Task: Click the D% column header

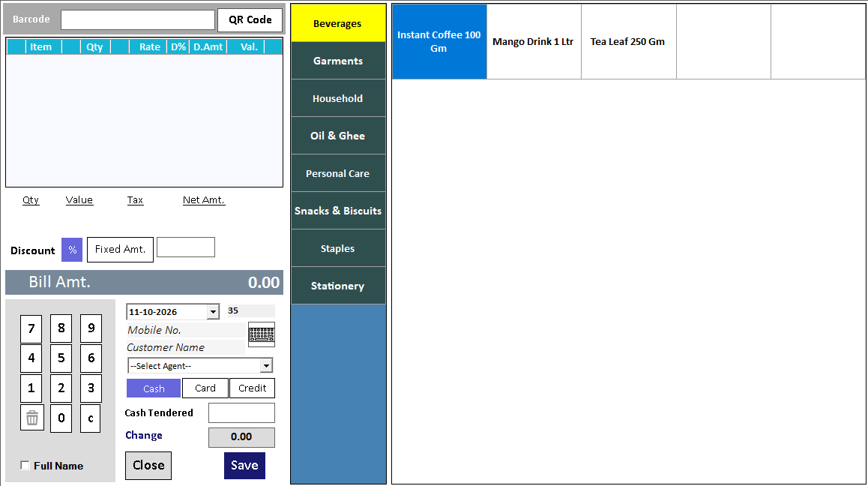Action: point(178,47)
